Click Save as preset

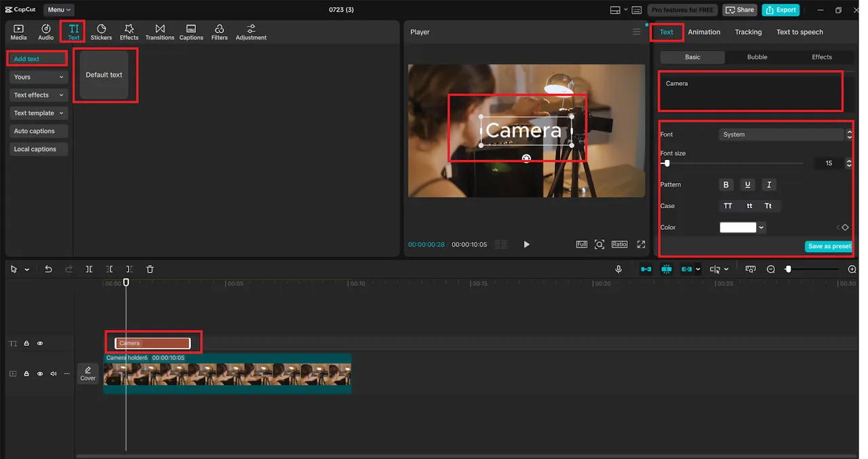[829, 246]
